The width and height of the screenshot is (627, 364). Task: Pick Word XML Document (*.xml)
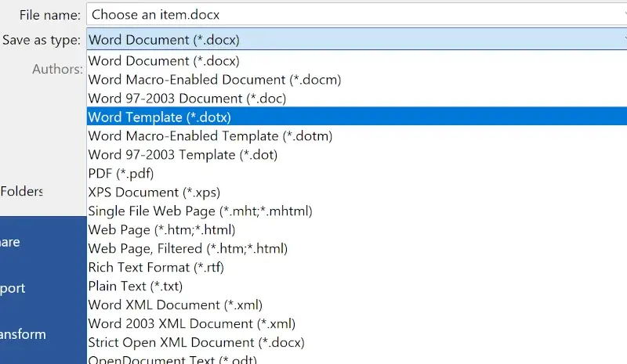[175, 305]
